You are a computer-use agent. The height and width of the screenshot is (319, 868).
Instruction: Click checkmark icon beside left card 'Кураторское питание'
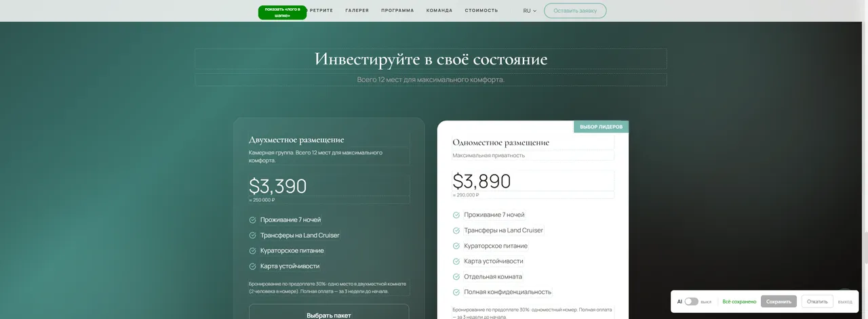(252, 251)
